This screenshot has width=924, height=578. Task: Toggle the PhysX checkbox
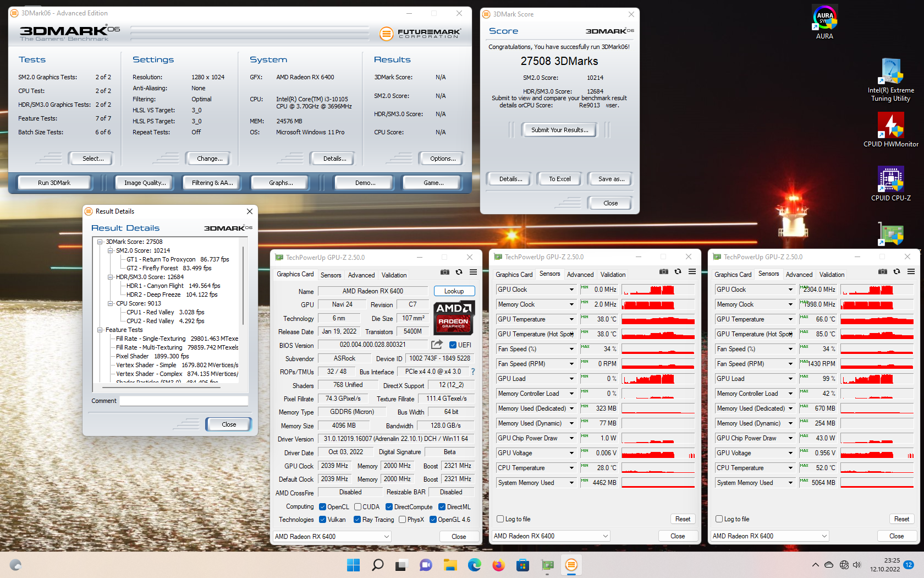point(402,520)
